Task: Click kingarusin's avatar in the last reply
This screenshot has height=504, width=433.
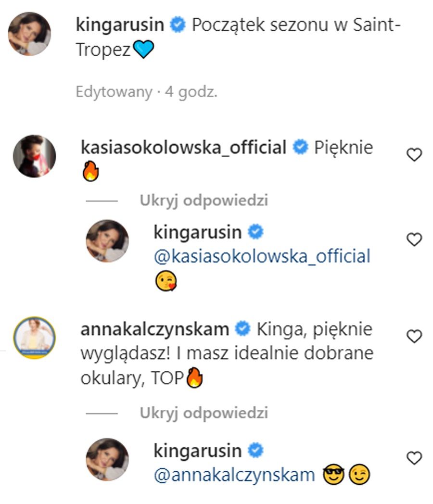Action: click(x=107, y=459)
